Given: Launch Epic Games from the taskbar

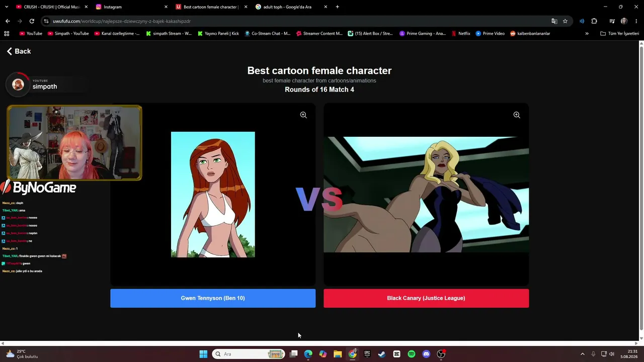Looking at the screenshot, I should [x=367, y=354].
